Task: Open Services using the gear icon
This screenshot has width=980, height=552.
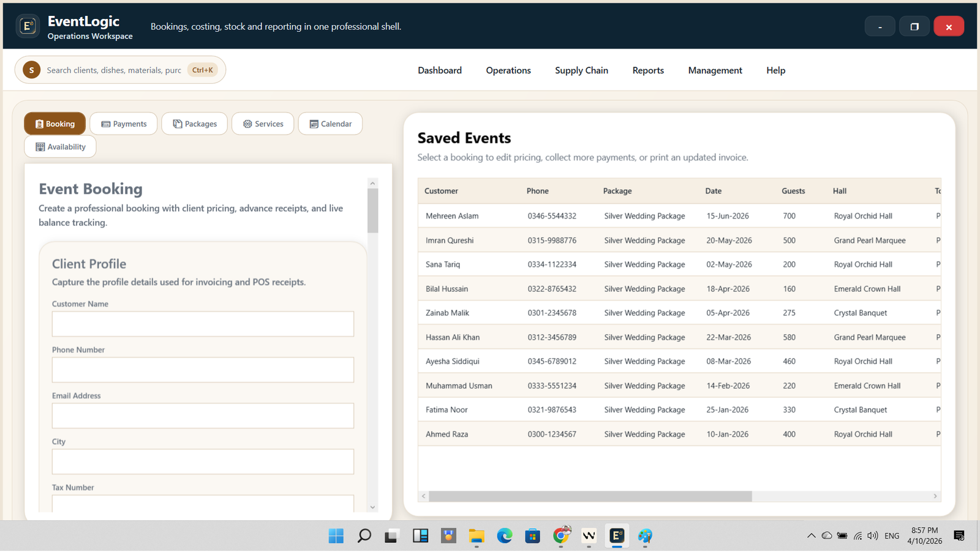Action: click(x=247, y=124)
